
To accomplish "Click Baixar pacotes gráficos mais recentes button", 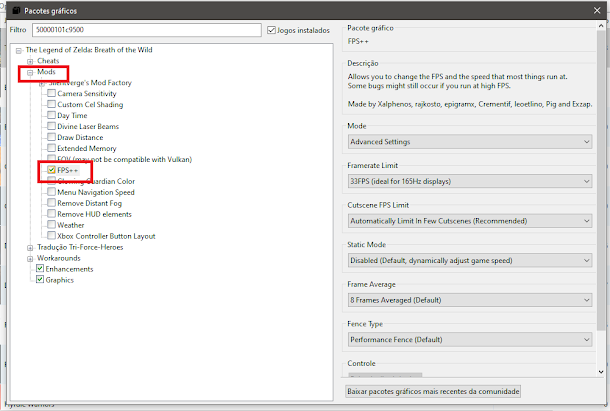I will [433, 392].
